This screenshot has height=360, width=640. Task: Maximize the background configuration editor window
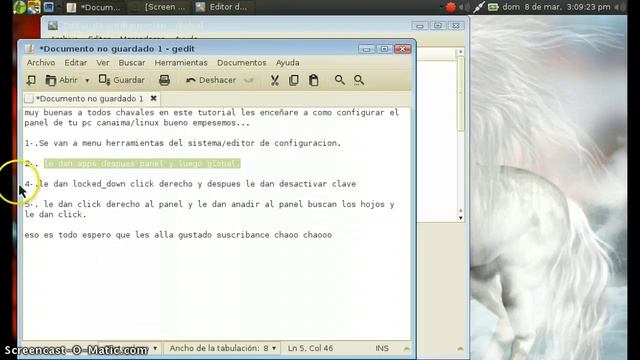438,26
